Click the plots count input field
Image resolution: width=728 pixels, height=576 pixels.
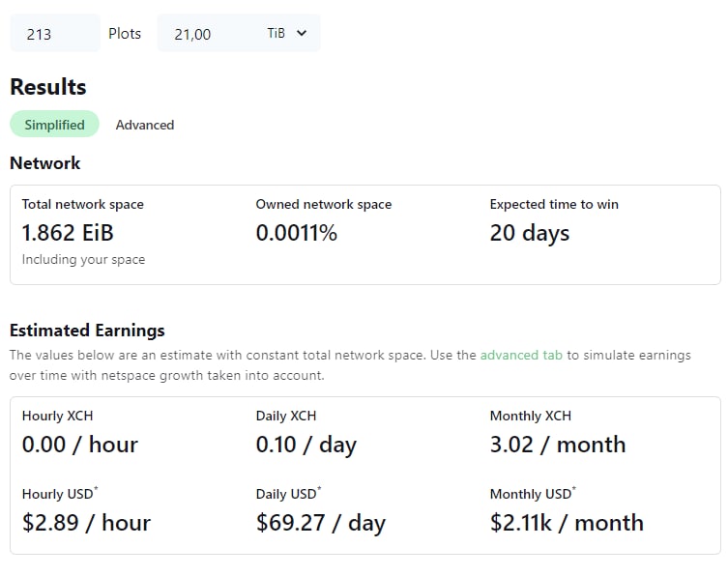(55, 33)
